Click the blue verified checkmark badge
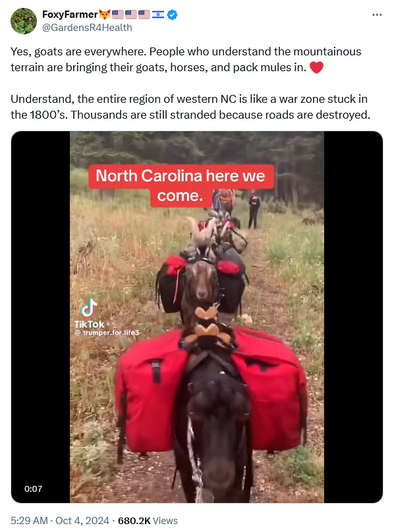 tap(172, 15)
